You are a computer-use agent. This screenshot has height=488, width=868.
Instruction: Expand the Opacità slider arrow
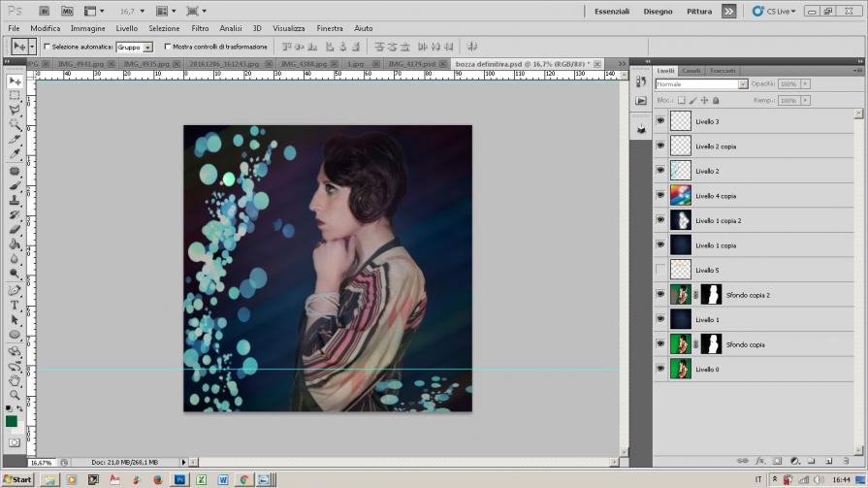[x=806, y=84]
